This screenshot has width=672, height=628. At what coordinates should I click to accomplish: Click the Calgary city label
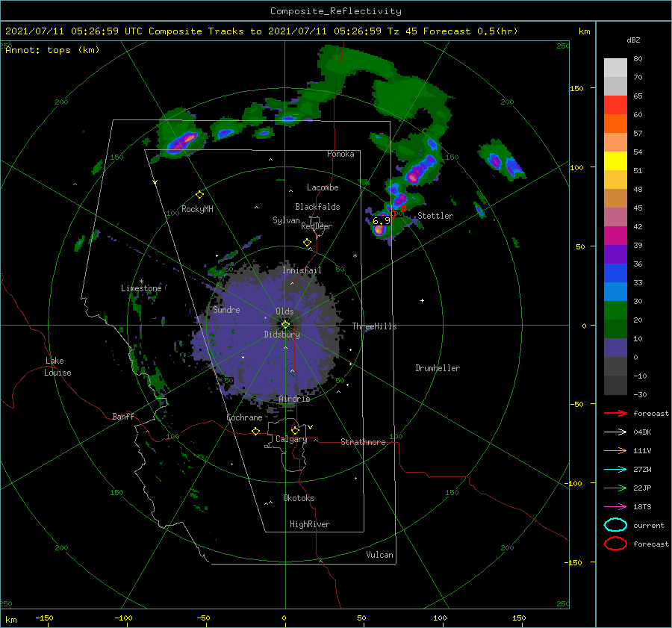tap(291, 439)
